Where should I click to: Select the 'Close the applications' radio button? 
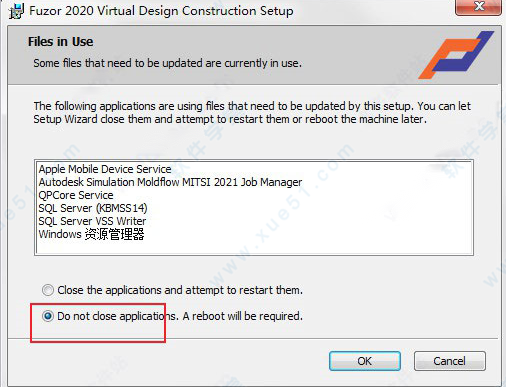tap(48, 290)
